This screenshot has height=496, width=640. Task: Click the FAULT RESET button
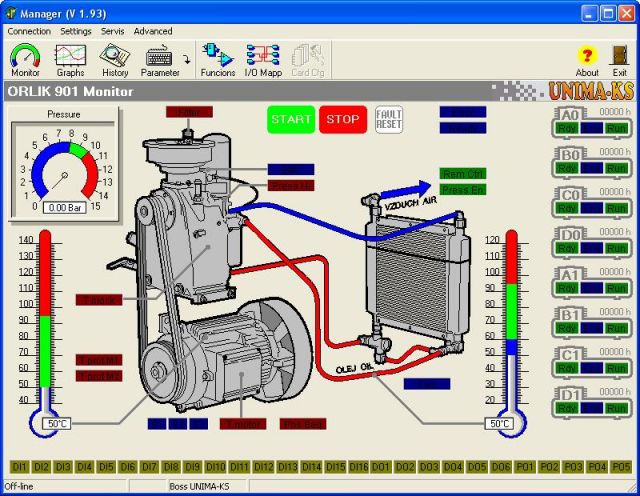click(x=389, y=119)
